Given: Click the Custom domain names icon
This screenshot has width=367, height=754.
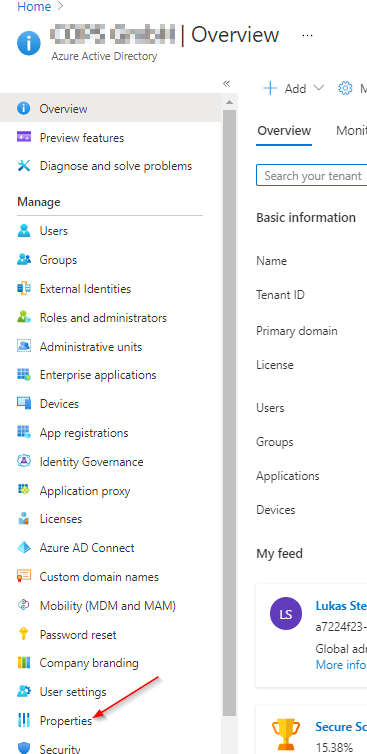Looking at the screenshot, I should (24, 576).
